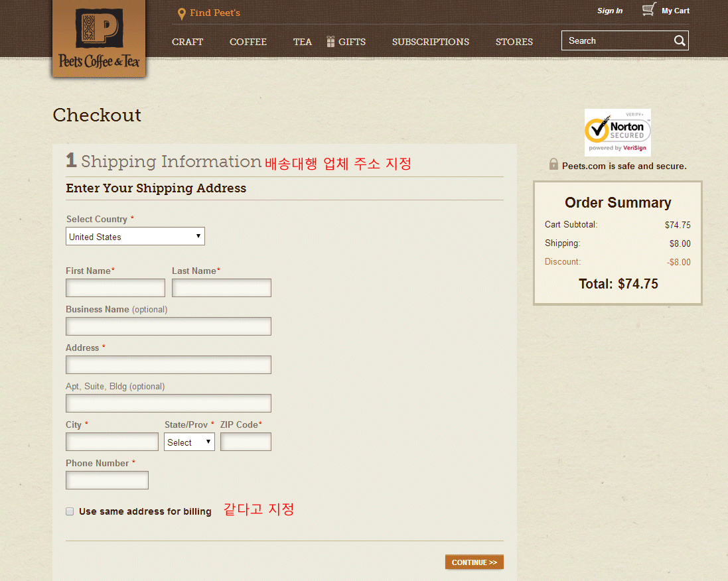Click the search magnifying glass icon
728x581 pixels.
680,41
